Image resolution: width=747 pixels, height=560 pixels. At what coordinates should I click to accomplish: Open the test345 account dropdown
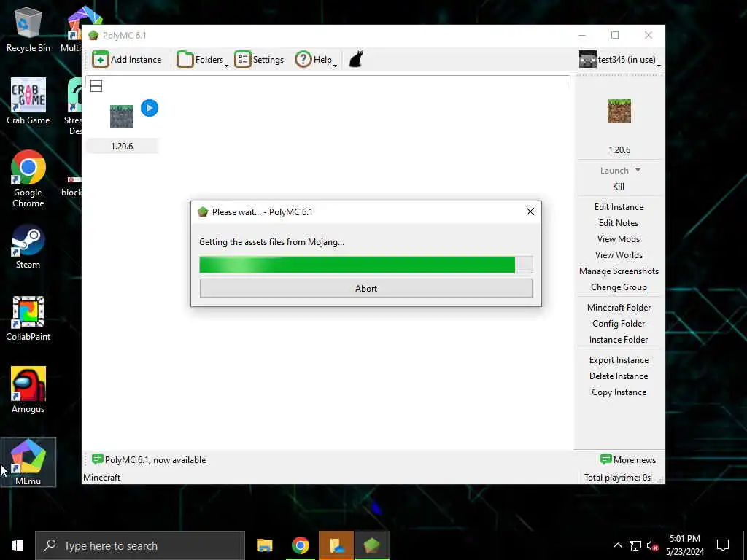click(620, 60)
